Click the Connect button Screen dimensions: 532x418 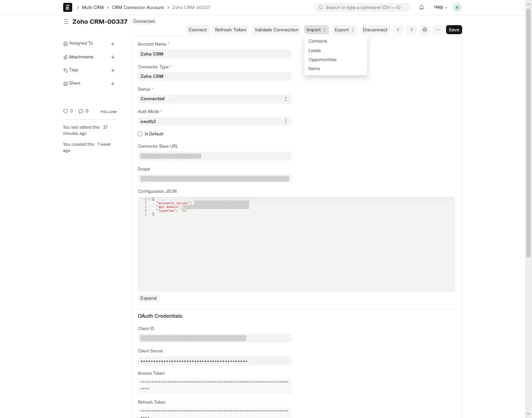click(198, 29)
